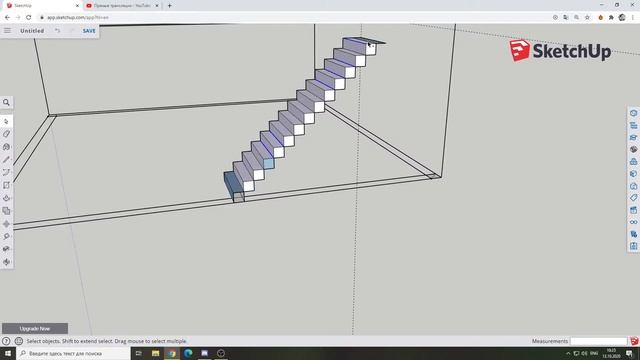This screenshot has width=640, height=360.
Task: Open the Chrome three-dot menu
Action: pos(633,18)
